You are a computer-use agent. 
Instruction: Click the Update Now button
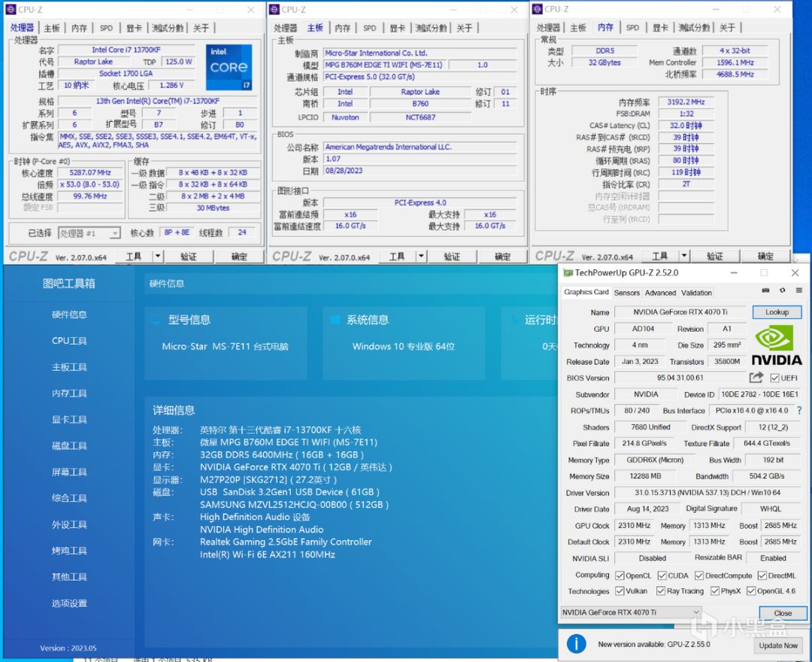tap(778, 645)
